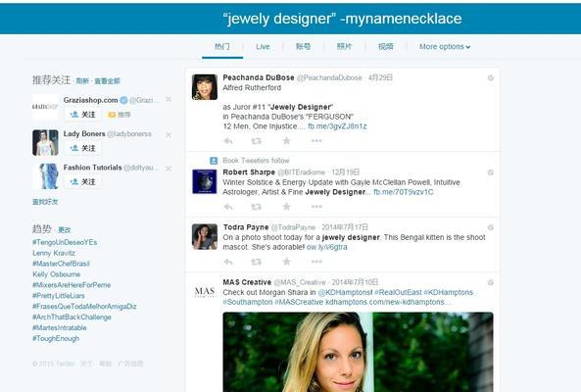The height and width of the screenshot is (392, 581).
Task: Dismiss Fashion Tutorials follow suggestion
Action: 169,169
